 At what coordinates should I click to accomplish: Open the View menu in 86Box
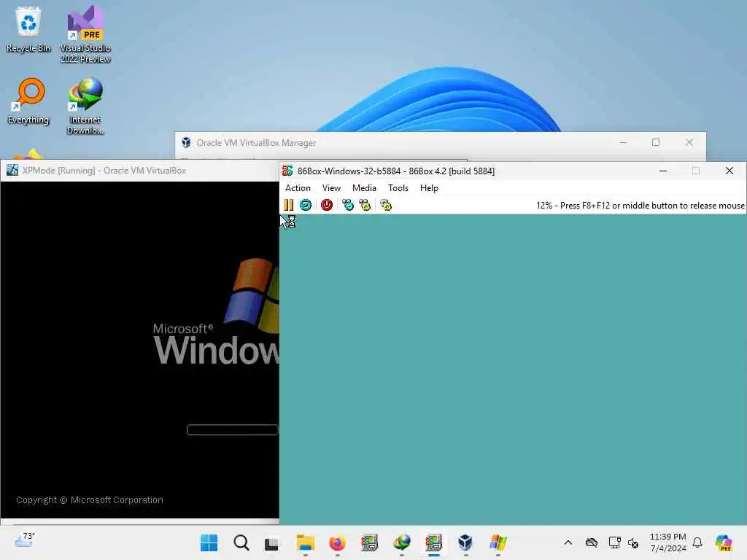pyautogui.click(x=331, y=188)
